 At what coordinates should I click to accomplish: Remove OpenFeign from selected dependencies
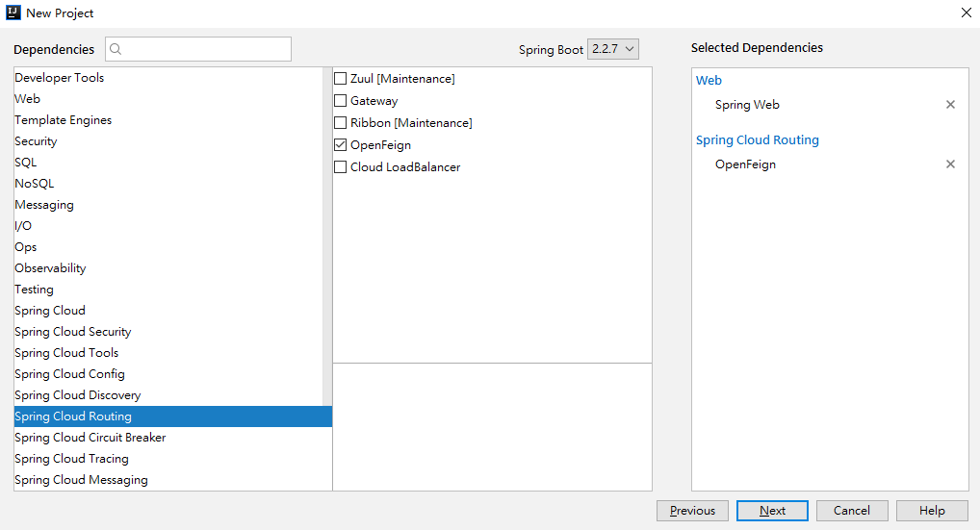(950, 164)
